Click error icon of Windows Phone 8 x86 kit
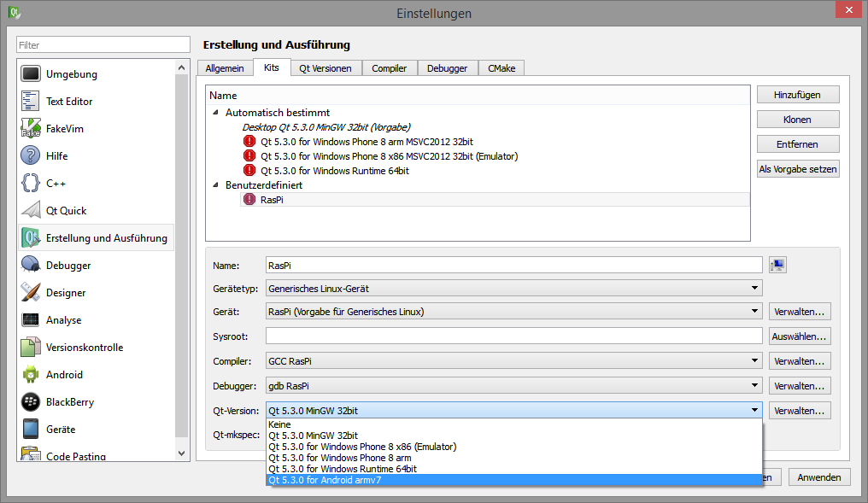 click(x=249, y=155)
